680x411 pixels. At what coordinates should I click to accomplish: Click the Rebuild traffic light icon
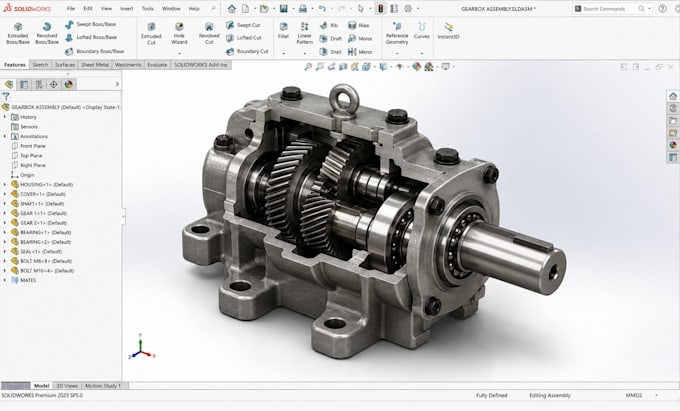pyautogui.click(x=380, y=8)
